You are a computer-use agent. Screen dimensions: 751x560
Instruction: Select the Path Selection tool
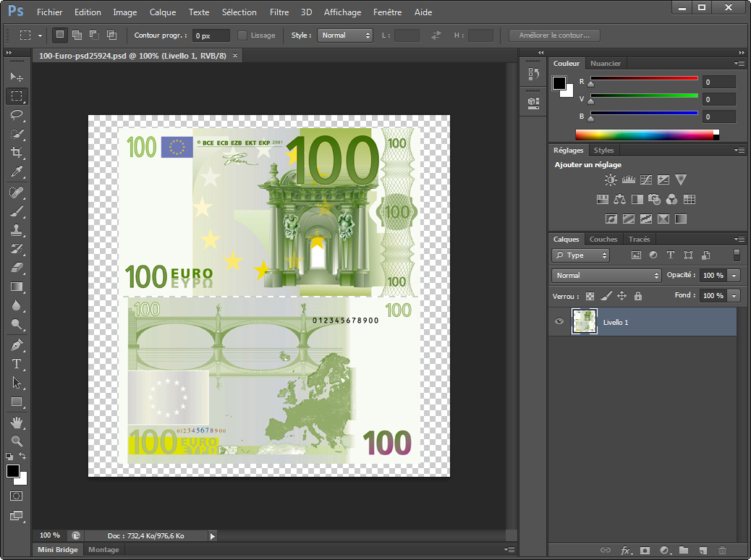17,383
